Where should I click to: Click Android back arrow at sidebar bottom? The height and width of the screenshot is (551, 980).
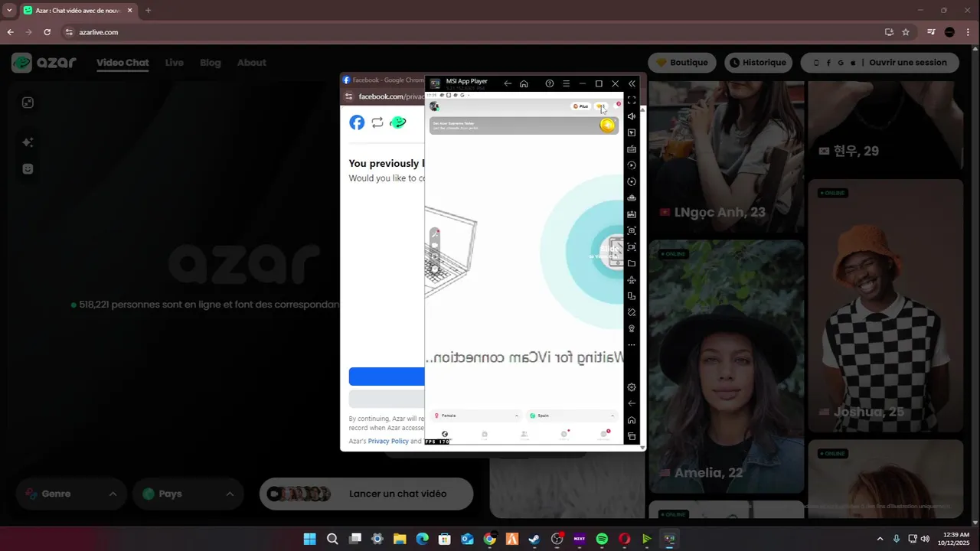click(x=632, y=403)
